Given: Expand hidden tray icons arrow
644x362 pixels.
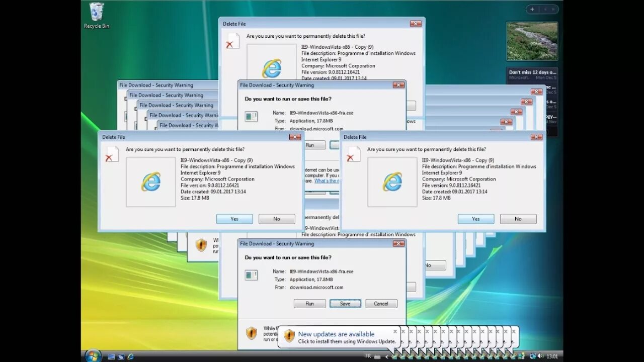Looking at the screenshot, I should 387,356.
